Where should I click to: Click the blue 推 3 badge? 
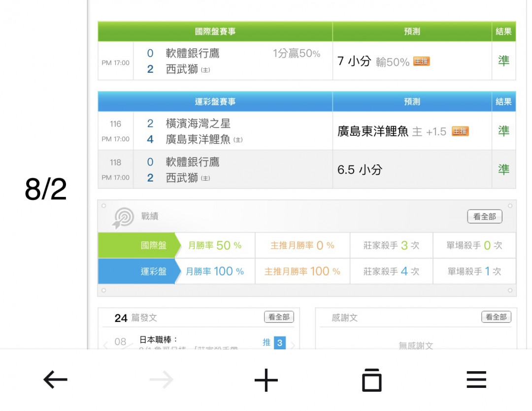point(274,343)
